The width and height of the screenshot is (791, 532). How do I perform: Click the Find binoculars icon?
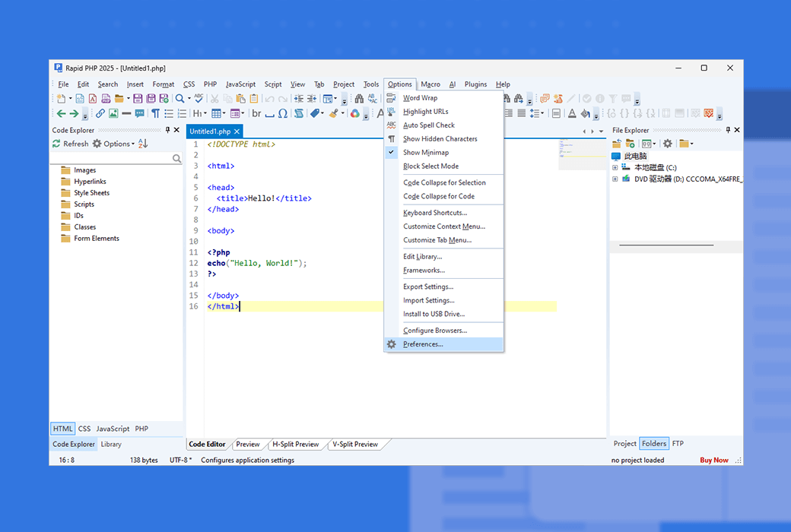point(359,99)
